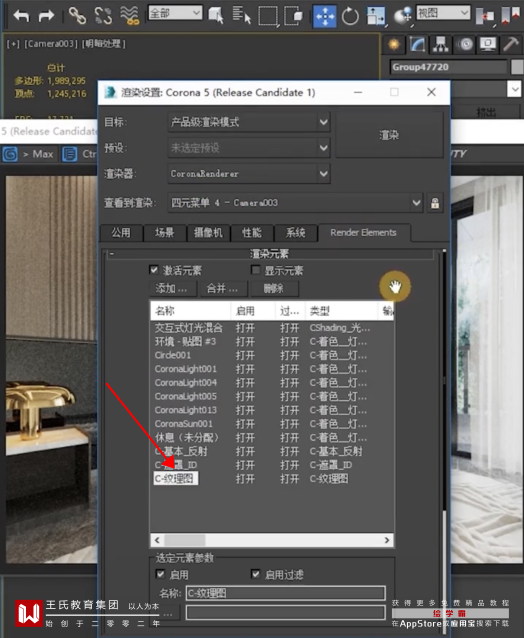Open the selection filter dropdown showing 全部
The image size is (524, 638).
click(x=175, y=13)
